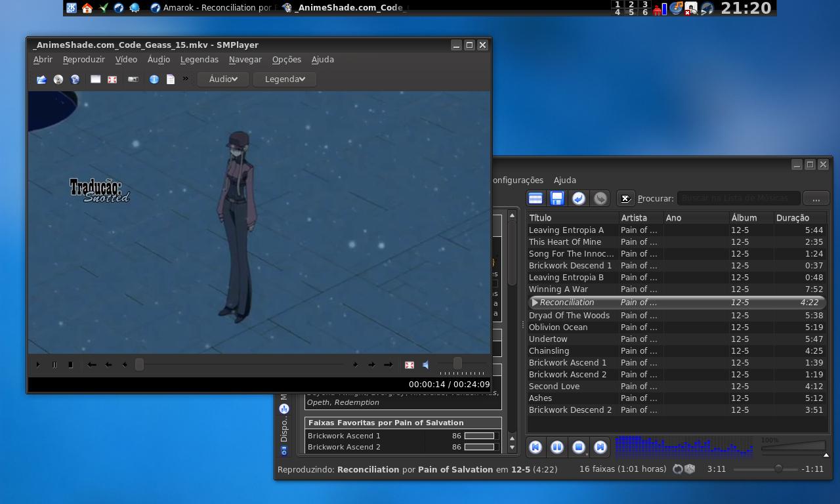This screenshot has width=840, height=504.
Task: Forward with the longest forward arrow in SMPlayer
Action: pos(388,365)
